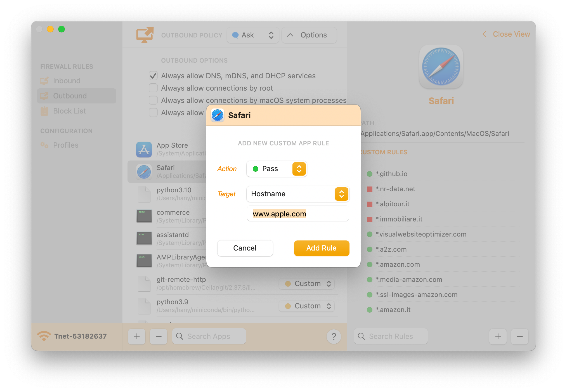The image size is (567, 392).
Task: Open the Ask outbound policy dropdown
Action: tap(253, 35)
